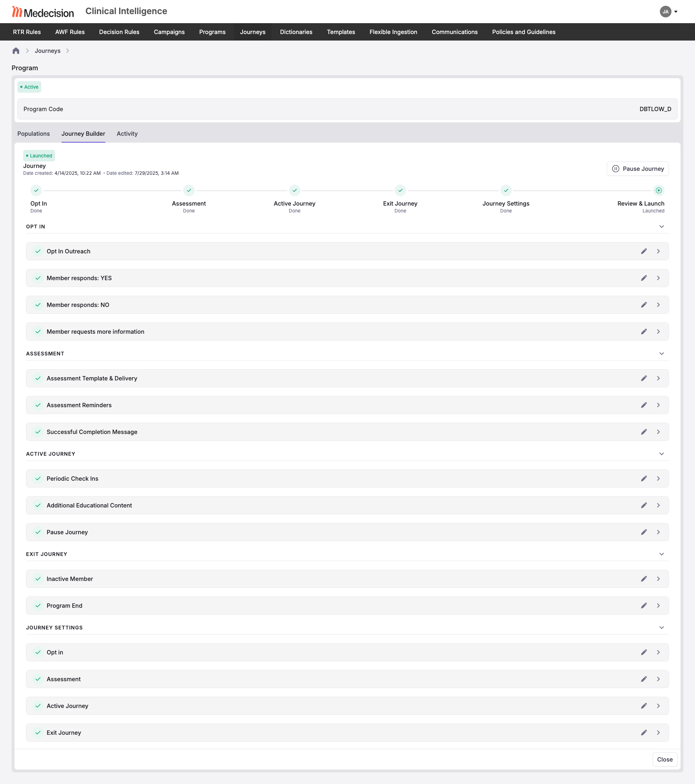Open Dictionaries in navigation bar
This screenshot has width=695, height=784.
tap(296, 32)
